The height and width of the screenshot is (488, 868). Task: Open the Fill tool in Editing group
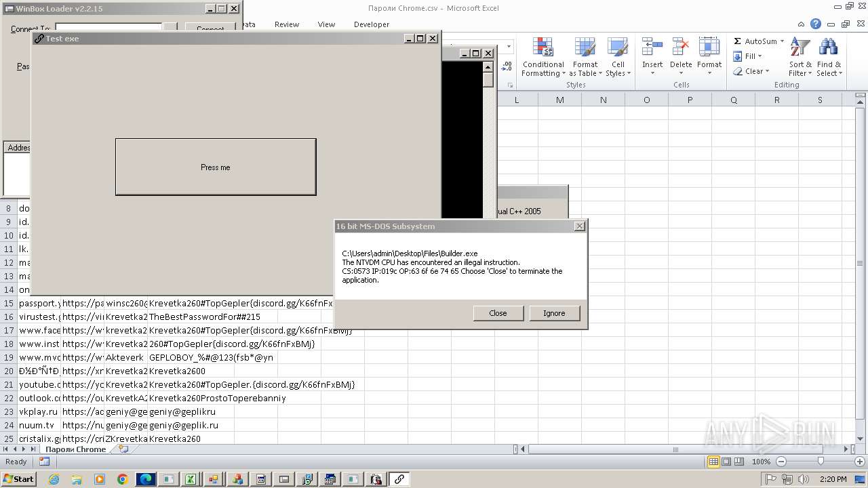pyautogui.click(x=749, y=56)
